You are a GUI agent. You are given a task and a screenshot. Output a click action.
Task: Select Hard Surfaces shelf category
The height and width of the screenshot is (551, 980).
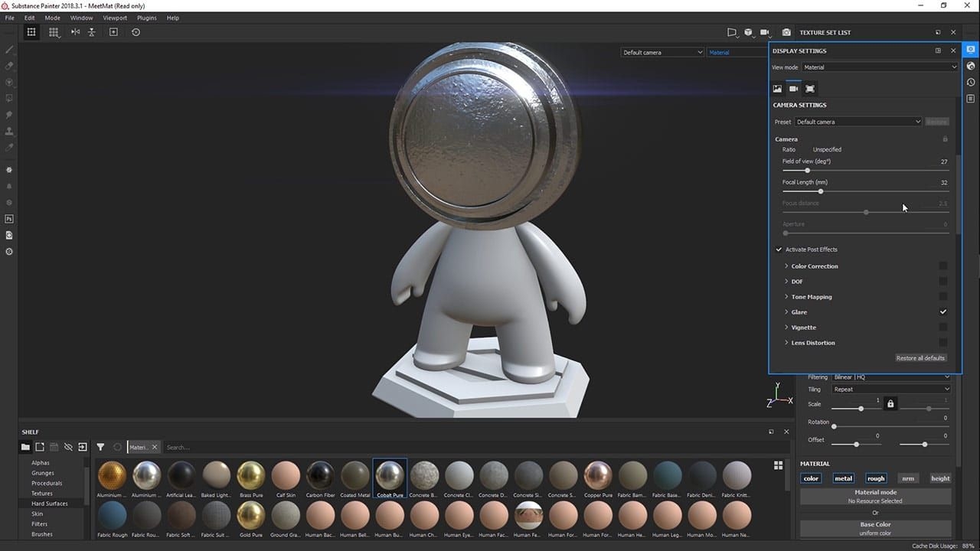[x=50, y=504]
